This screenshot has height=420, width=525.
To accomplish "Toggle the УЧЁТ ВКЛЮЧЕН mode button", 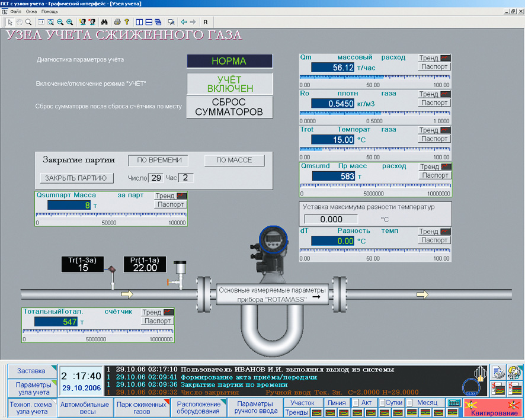I will point(230,84).
